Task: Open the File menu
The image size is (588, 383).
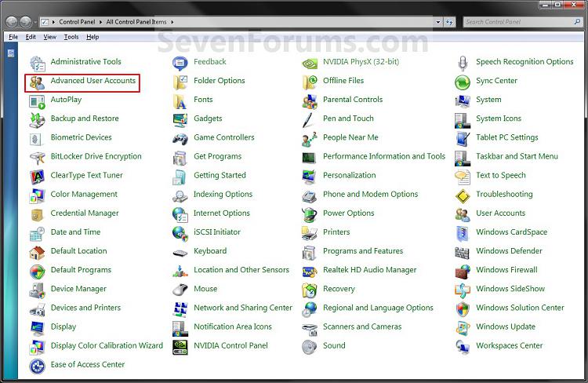Action: 13,37
